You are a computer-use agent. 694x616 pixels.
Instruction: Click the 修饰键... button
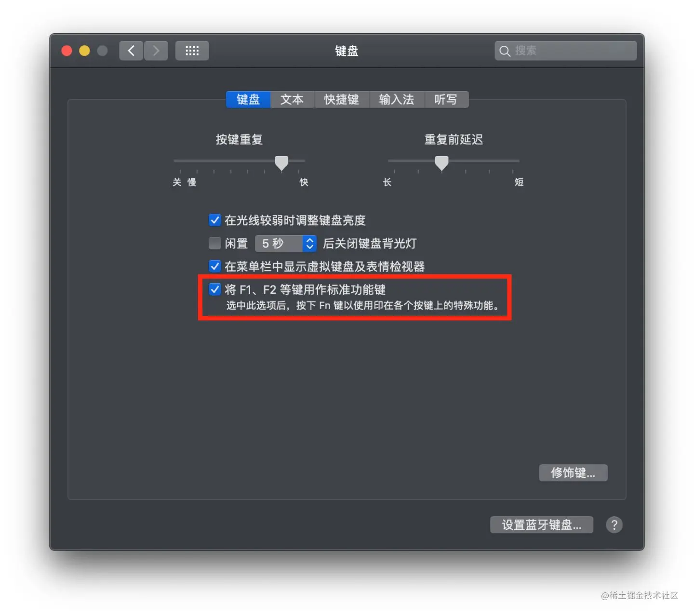(x=573, y=472)
